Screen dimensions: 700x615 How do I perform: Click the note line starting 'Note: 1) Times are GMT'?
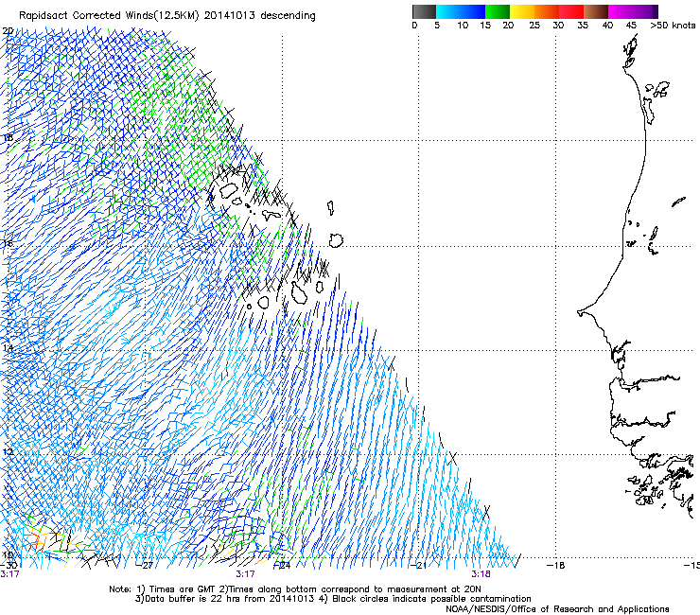click(295, 589)
